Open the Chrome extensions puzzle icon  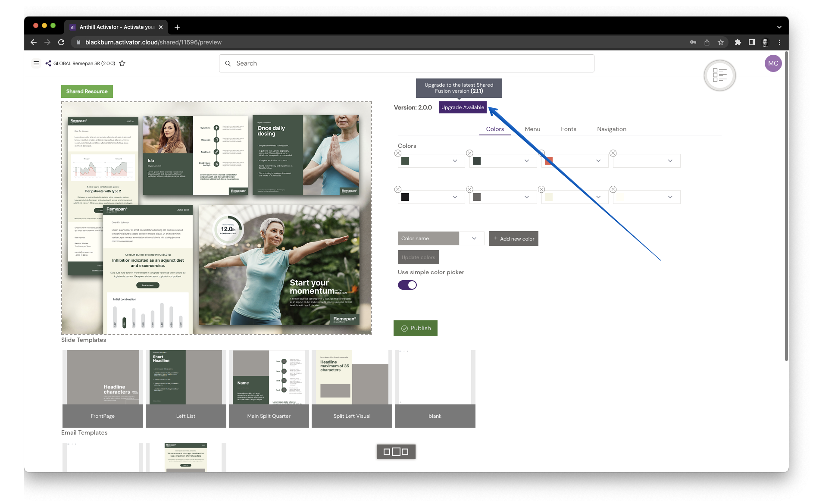click(x=738, y=42)
